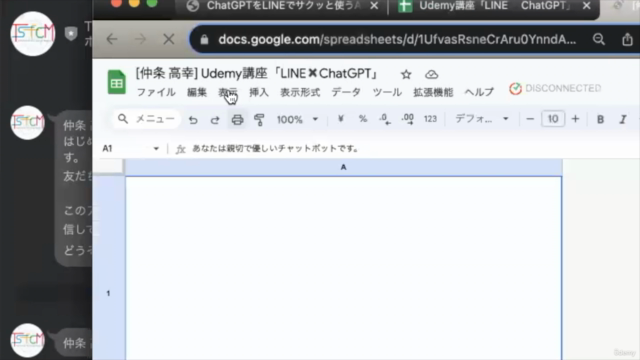
Task: Search the menus box
Action: point(147,119)
